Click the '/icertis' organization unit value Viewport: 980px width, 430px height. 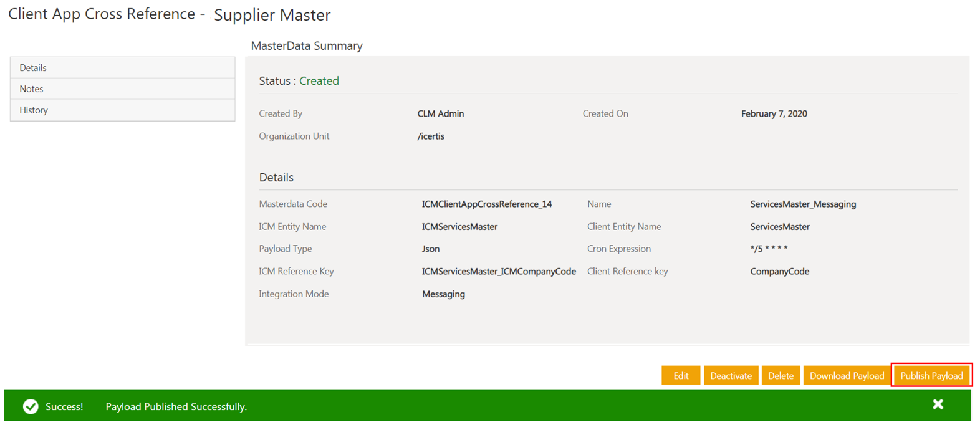431,136
